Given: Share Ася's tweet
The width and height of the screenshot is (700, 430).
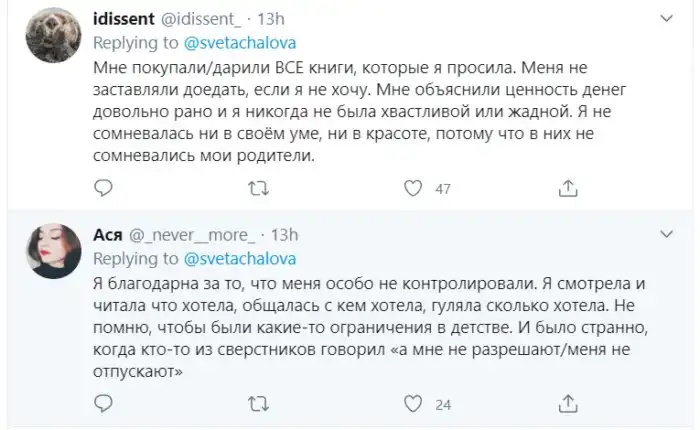Looking at the screenshot, I should click(x=567, y=404).
